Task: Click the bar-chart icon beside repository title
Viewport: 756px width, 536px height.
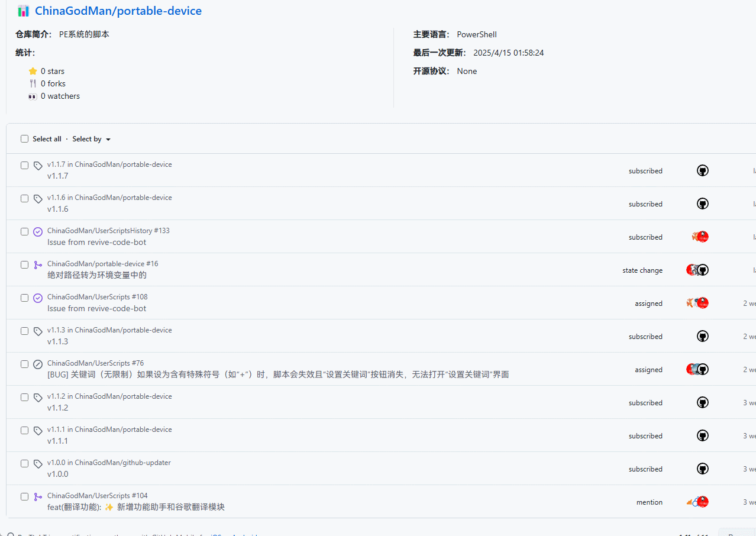Action: pos(24,11)
